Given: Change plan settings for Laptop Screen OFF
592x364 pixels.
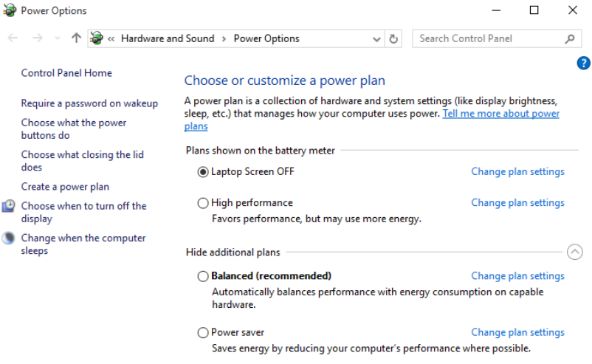Looking at the screenshot, I should (x=517, y=171).
